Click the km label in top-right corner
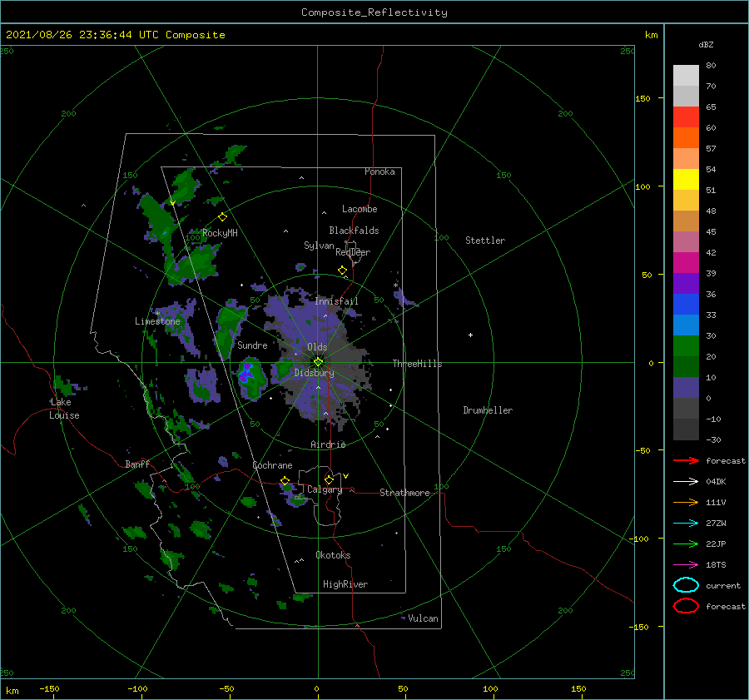Viewport: 749px width, 700px height. point(652,35)
